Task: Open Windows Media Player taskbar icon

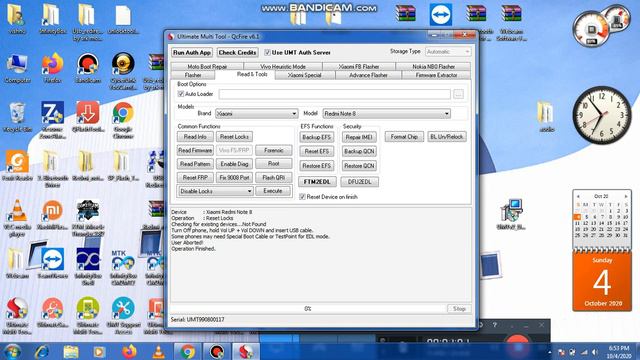Action: (99, 351)
